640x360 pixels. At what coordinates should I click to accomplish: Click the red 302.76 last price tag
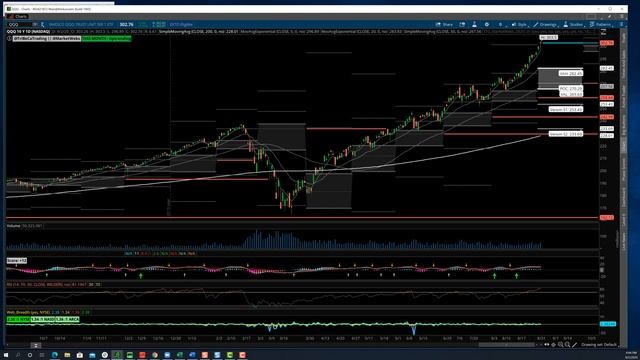click(x=607, y=43)
